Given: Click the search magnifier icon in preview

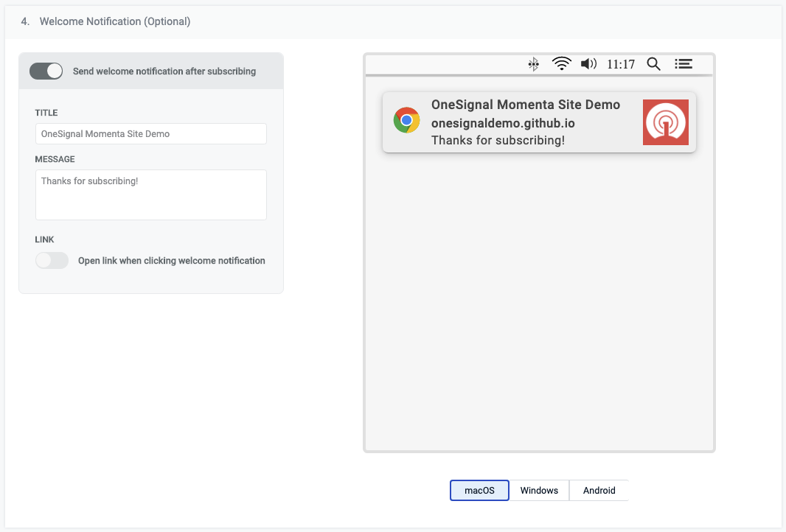Looking at the screenshot, I should coord(653,64).
